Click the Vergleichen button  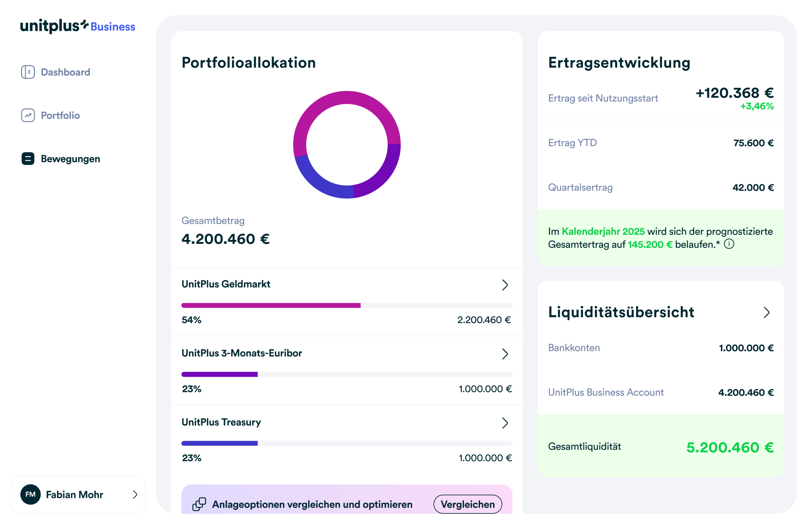coord(468,504)
